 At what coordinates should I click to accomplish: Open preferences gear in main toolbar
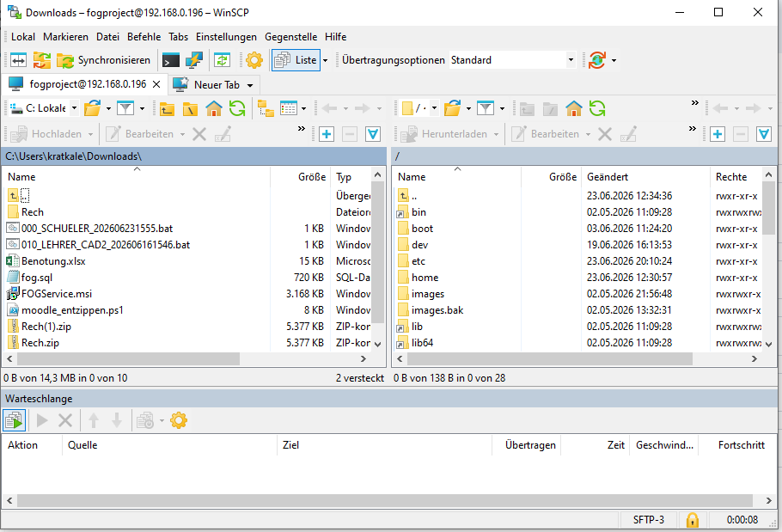(x=254, y=60)
